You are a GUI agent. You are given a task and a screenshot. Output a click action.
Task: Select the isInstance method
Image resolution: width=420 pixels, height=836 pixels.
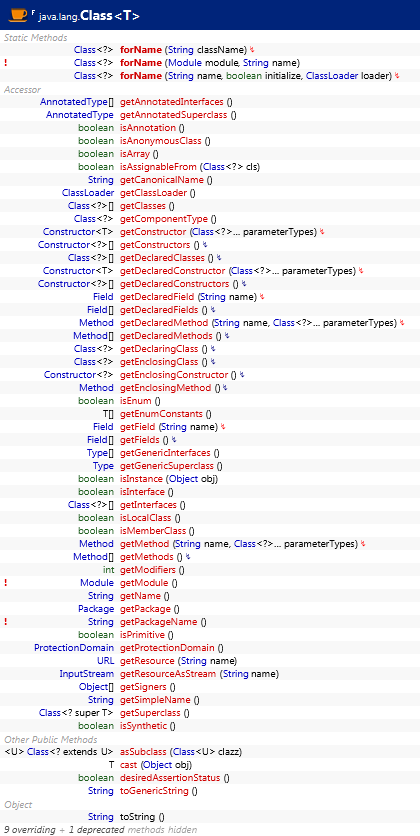140,479
